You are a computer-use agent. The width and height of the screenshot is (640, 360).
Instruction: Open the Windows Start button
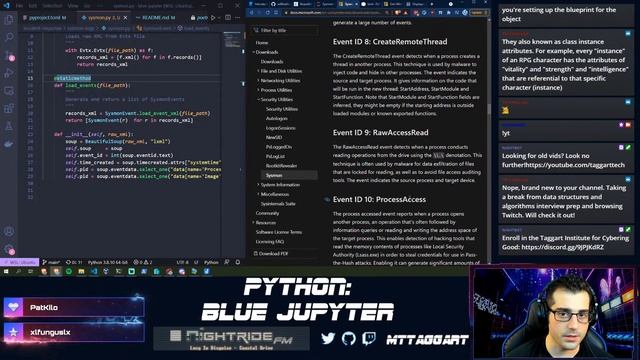point(6,271)
